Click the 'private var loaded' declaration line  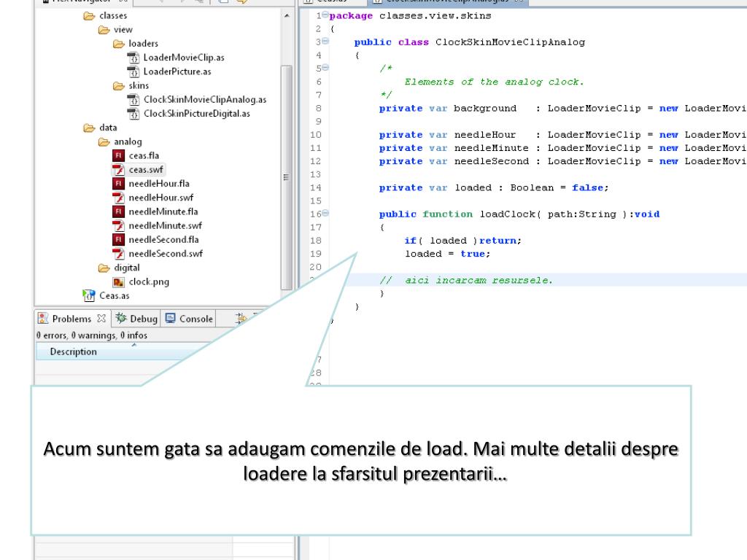coord(494,187)
